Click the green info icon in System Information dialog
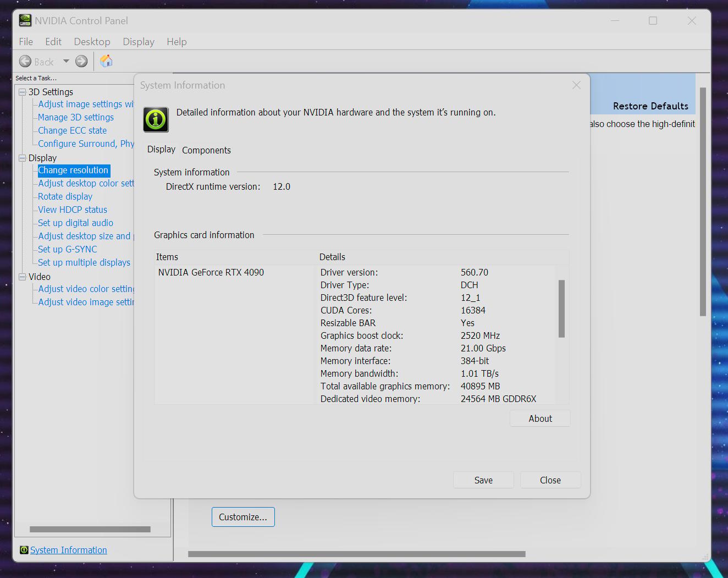This screenshot has width=728, height=578. pyautogui.click(x=156, y=119)
